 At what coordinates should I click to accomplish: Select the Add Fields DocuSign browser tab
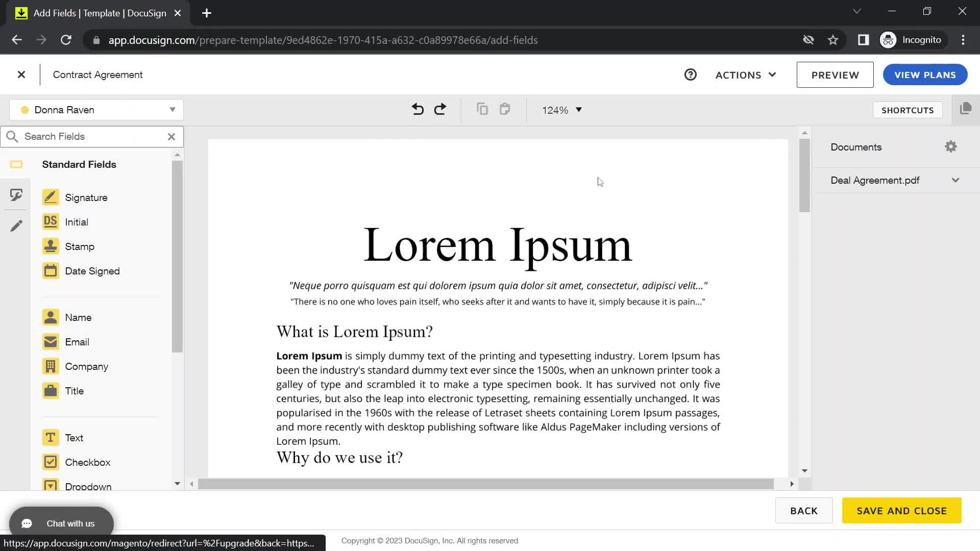[97, 13]
